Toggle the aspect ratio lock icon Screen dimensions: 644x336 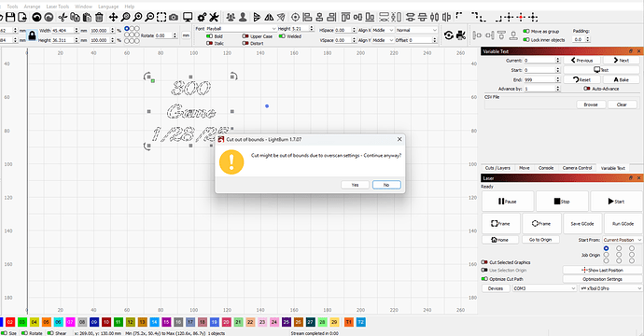point(32,35)
